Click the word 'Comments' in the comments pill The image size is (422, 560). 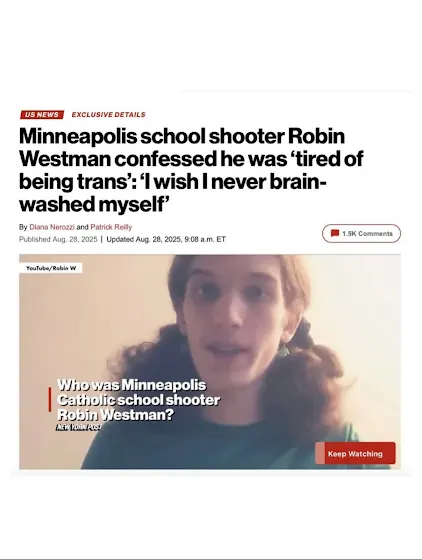click(x=375, y=234)
